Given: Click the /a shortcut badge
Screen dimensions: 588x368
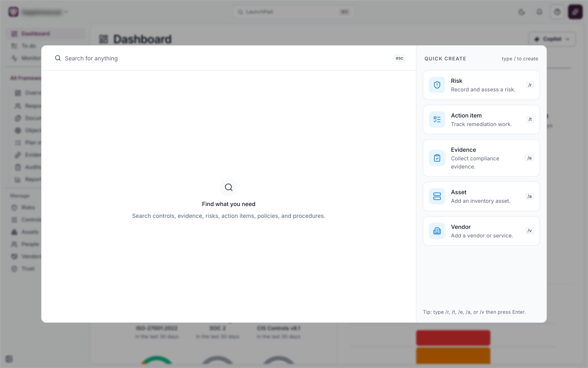Looking at the screenshot, I should tap(529, 196).
